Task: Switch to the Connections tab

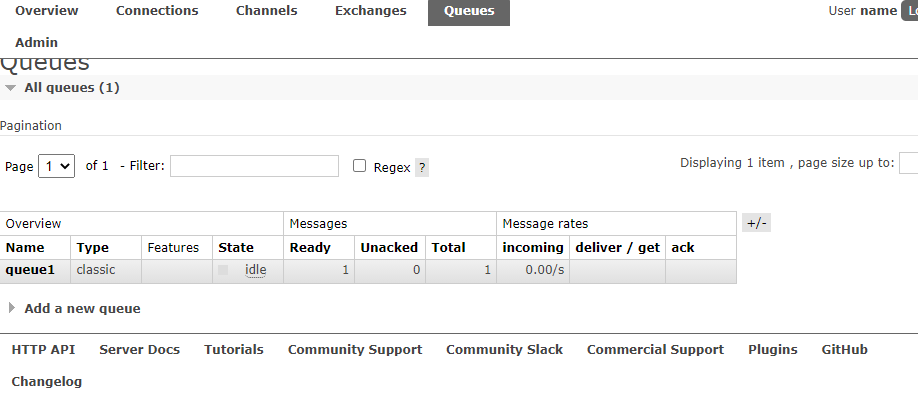Action: (x=157, y=11)
